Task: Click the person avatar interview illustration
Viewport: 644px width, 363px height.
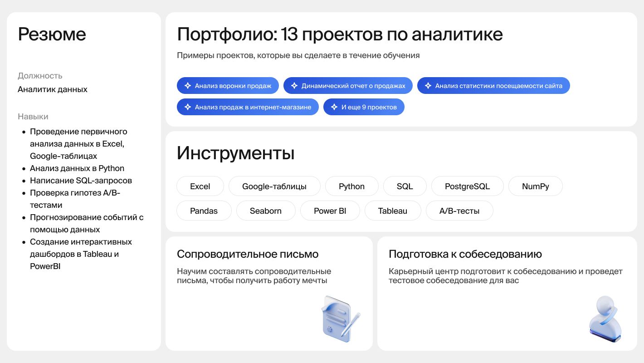Action: (x=605, y=319)
